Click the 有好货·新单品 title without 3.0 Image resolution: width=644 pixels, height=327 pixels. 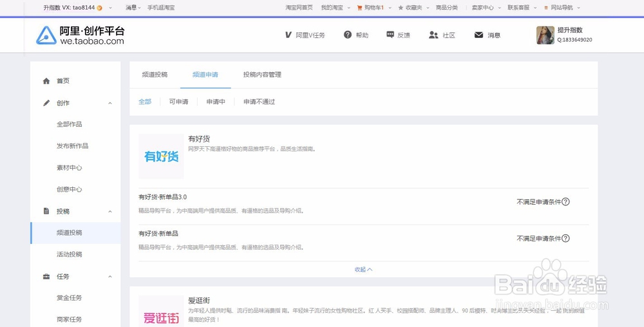(x=158, y=234)
